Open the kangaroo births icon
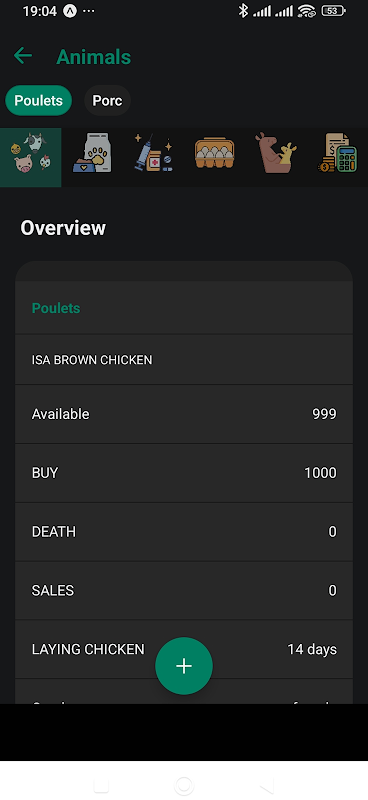Screen dimensions: 368x800 (276, 153)
